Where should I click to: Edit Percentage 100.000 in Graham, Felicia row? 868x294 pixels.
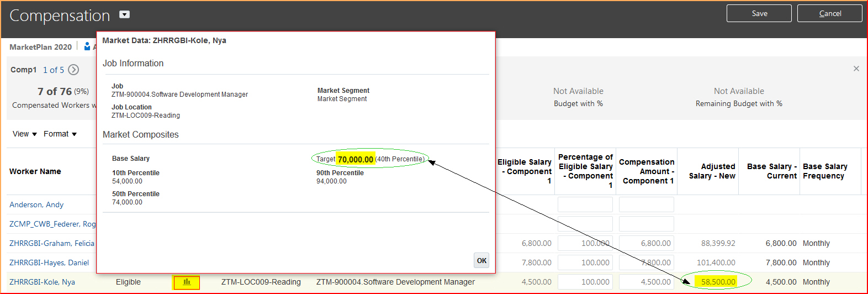click(585, 243)
